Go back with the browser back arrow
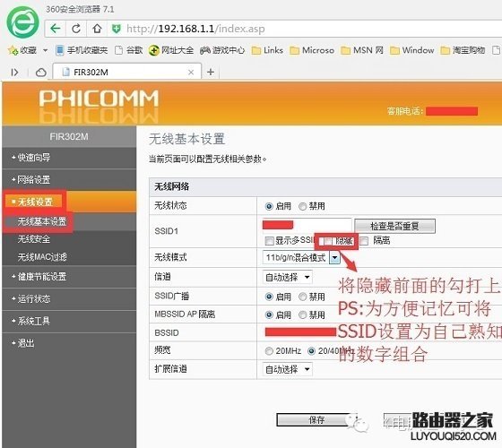 click(x=56, y=29)
